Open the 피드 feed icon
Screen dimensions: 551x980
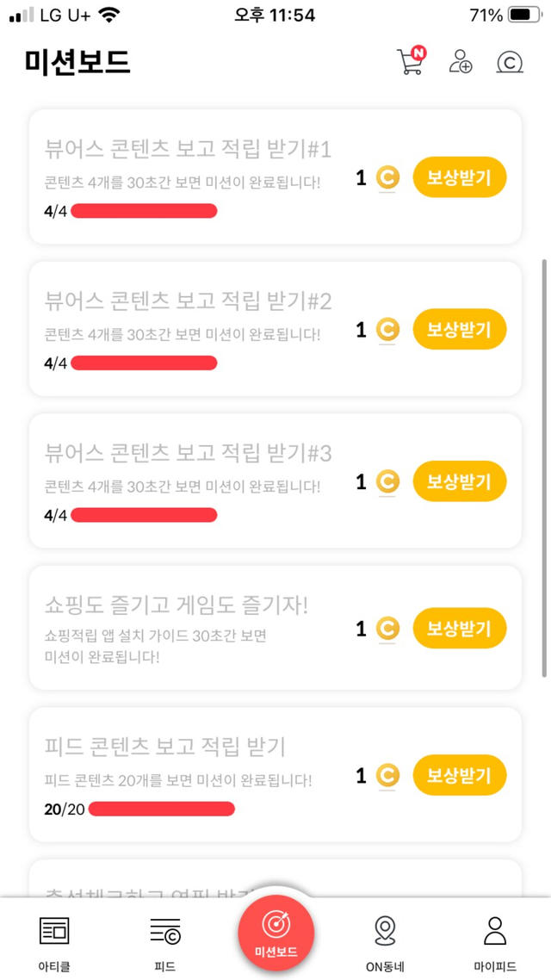(x=164, y=931)
